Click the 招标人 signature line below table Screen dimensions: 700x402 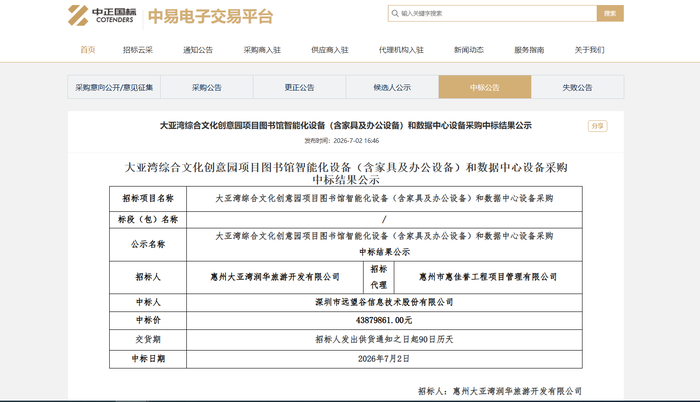click(x=500, y=391)
